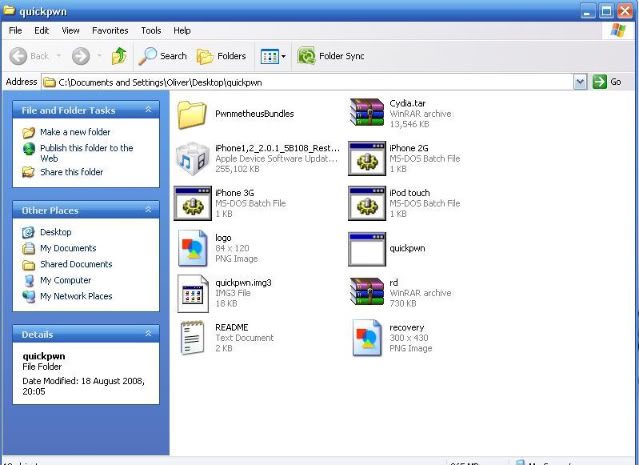Click the Go button
Screen dimensions: 639x465
pyautogui.click(x=607, y=82)
